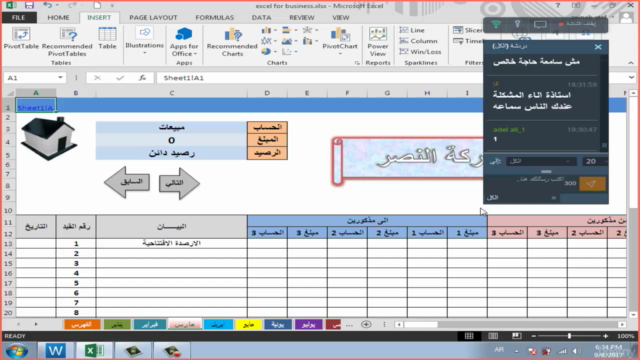This screenshot has height=360, width=640.
Task: Open the orange الفهرس sheet tab
Action: point(82,324)
